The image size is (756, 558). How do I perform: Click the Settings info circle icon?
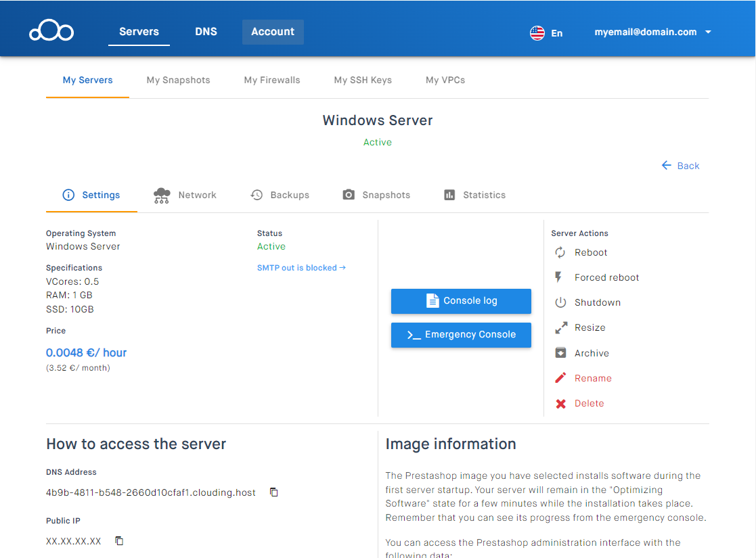68,195
